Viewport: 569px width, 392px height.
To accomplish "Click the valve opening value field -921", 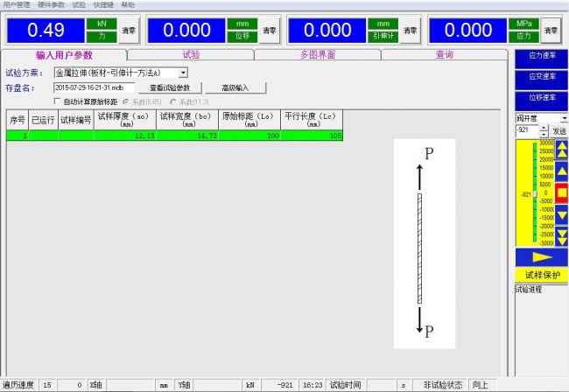I will coord(527,130).
